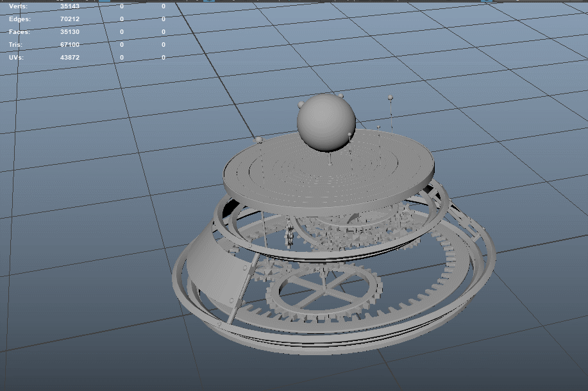The image size is (588, 391).
Task: Select the large central sun sphere
Action: click(x=326, y=123)
